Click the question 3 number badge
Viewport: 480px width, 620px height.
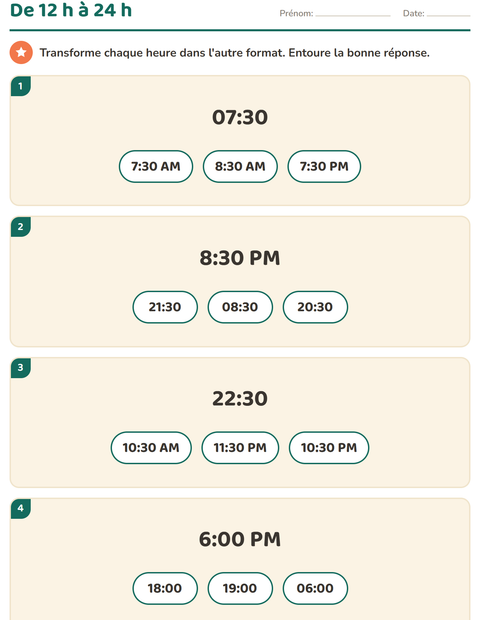[21, 367]
